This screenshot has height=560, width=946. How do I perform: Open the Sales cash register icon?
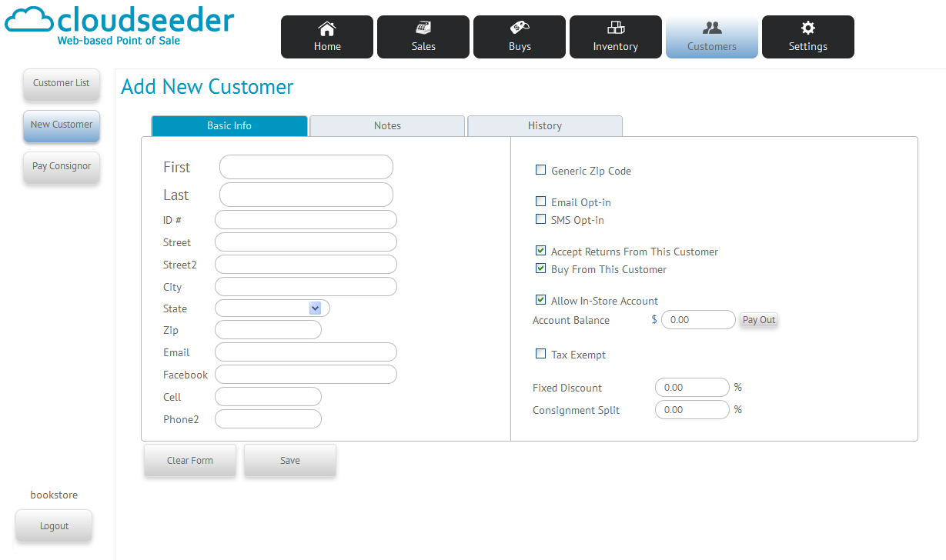(x=423, y=29)
